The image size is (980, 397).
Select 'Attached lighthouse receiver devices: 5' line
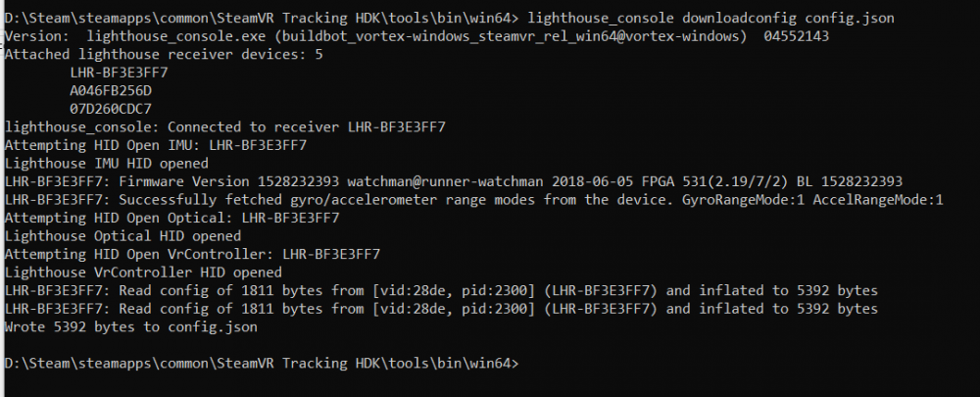pyautogui.click(x=160, y=54)
